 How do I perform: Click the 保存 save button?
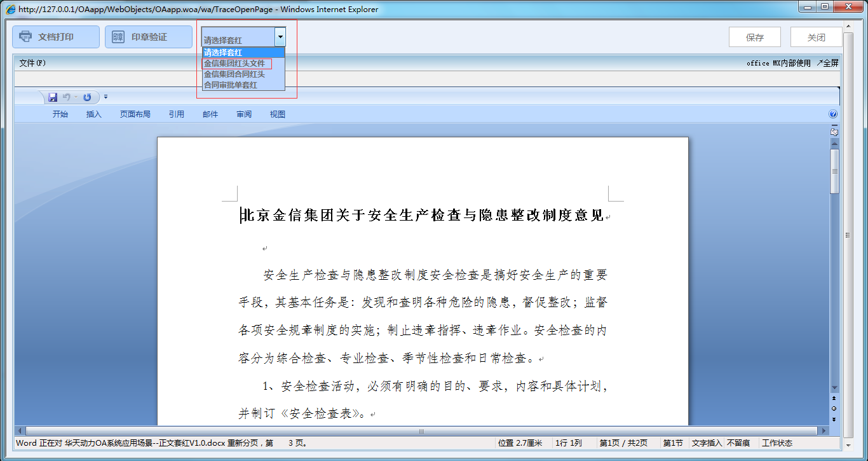tap(755, 37)
